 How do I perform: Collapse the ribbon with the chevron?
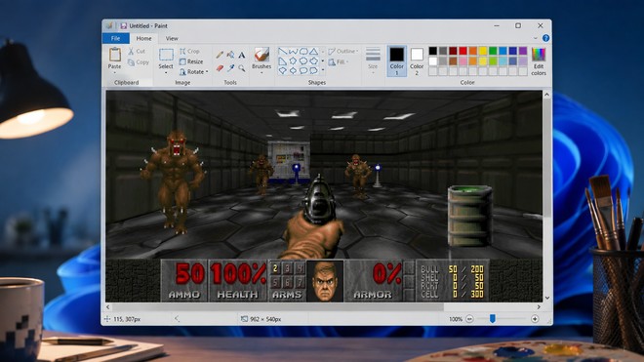[x=535, y=38]
